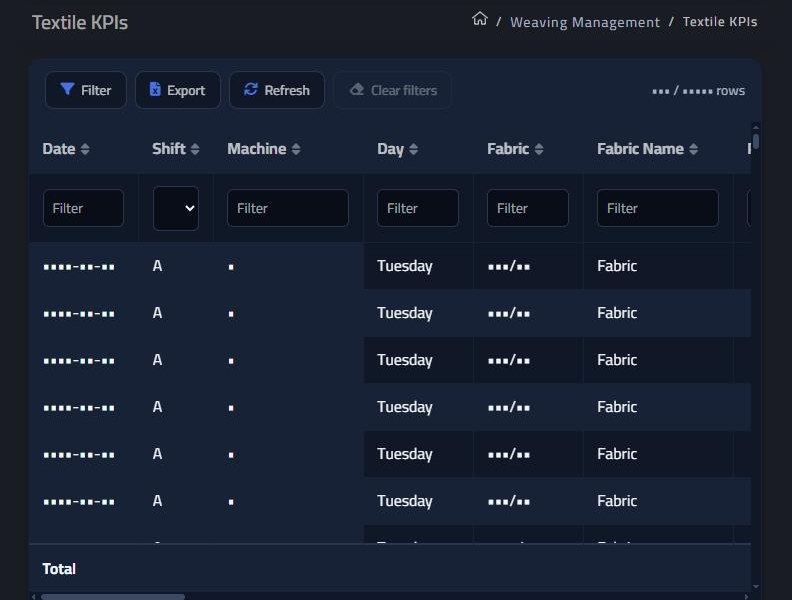Focus the Day filter input

point(418,208)
